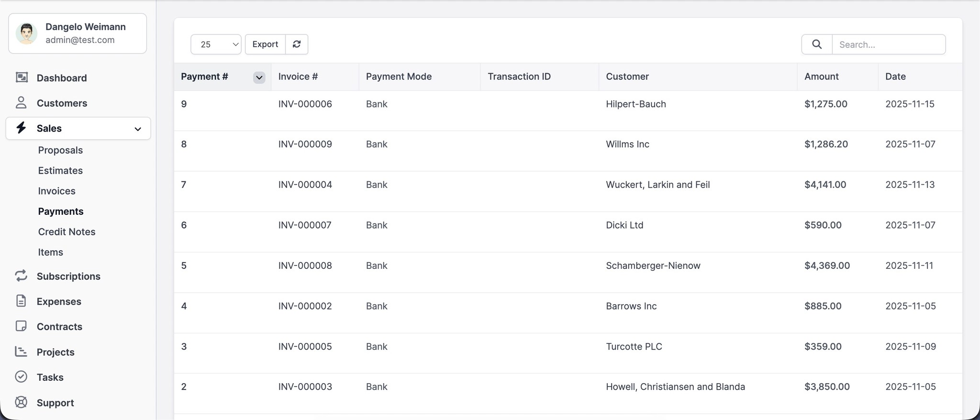Open the Invoices submenu item
980x420 pixels.
click(57, 191)
